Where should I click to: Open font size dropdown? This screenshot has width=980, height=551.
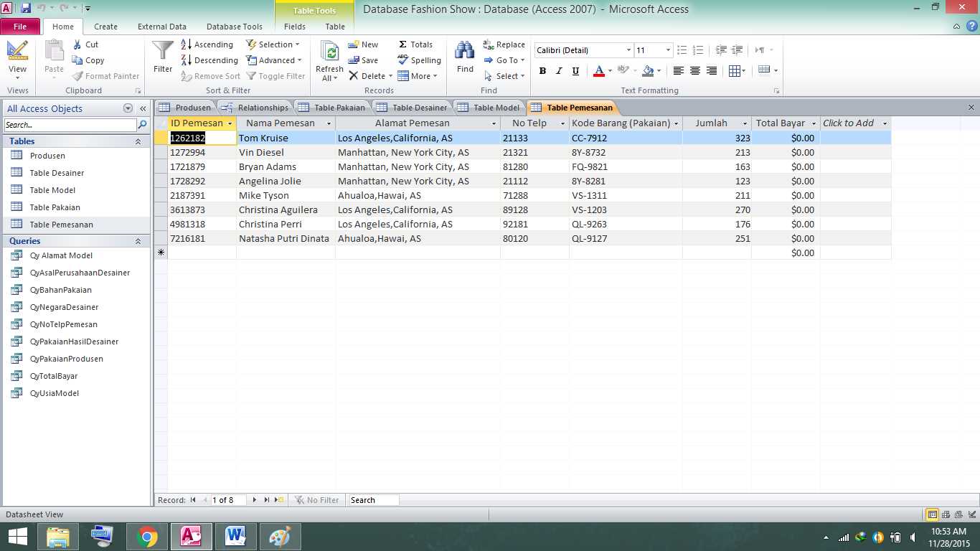tap(668, 50)
